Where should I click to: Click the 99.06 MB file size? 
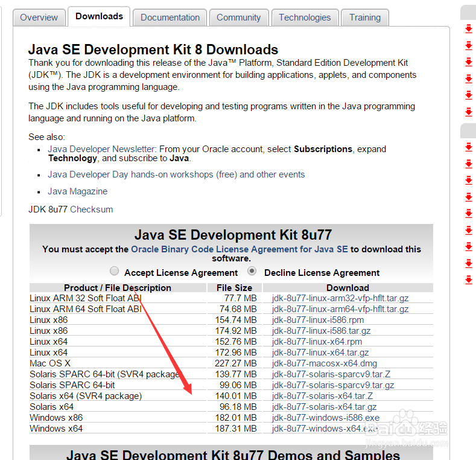coord(238,385)
